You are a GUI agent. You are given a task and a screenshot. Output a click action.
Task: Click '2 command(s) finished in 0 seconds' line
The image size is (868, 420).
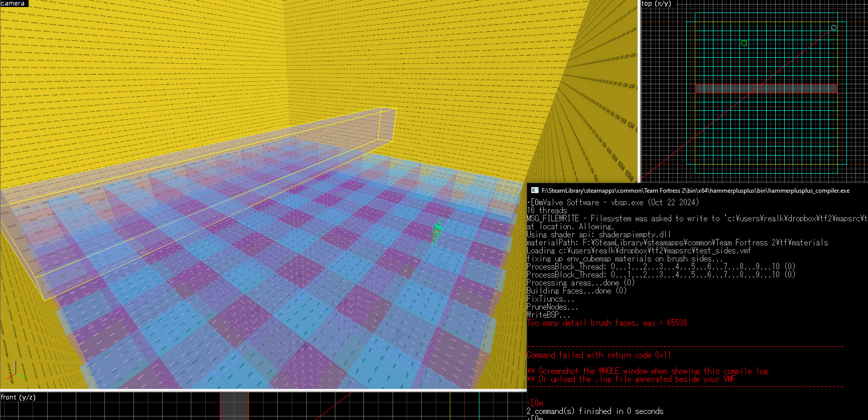pos(595,411)
